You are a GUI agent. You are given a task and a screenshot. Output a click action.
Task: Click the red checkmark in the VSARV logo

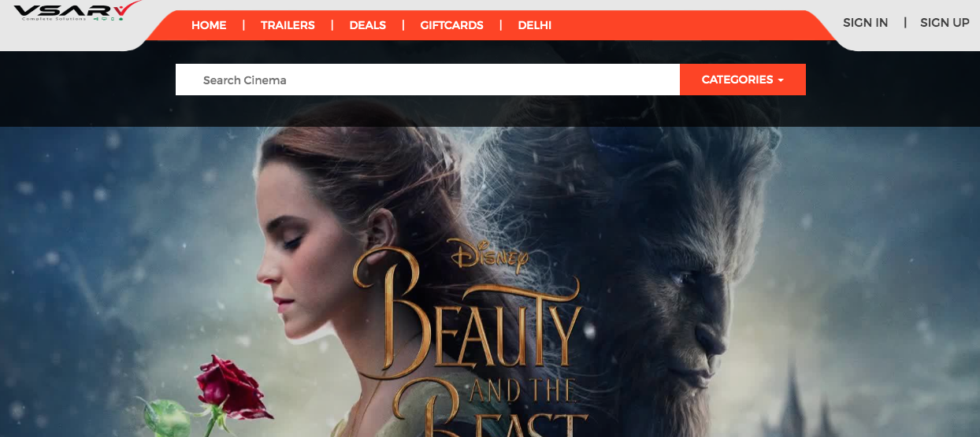click(126, 9)
